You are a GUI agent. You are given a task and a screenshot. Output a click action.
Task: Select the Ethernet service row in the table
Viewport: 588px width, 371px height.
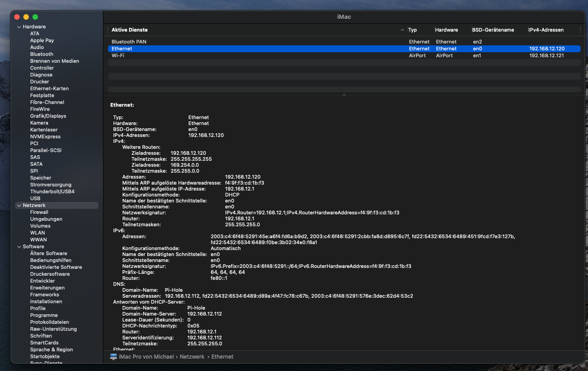(x=344, y=49)
